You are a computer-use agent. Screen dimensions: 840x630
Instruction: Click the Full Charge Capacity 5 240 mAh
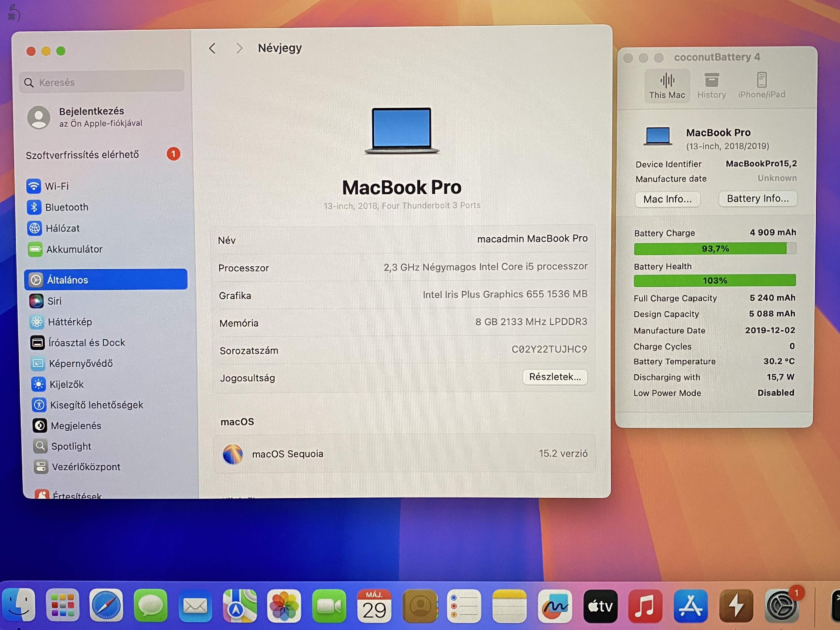[772, 298]
